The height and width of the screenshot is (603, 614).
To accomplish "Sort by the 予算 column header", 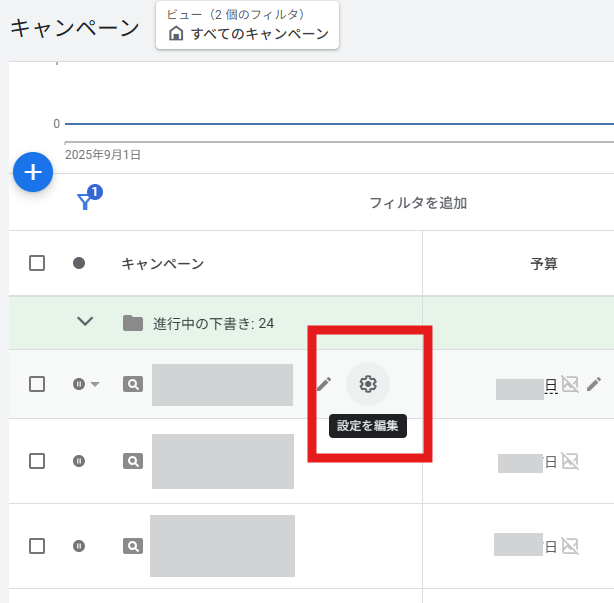I will (x=543, y=264).
